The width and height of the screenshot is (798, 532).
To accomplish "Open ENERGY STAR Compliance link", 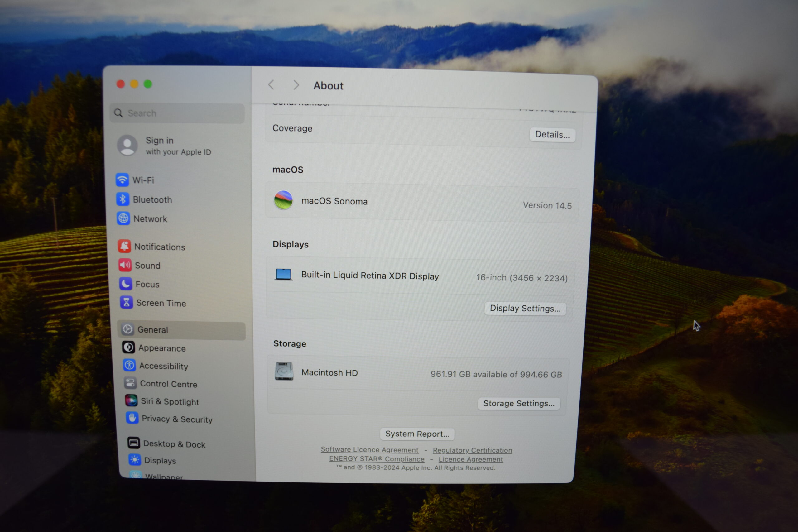I will [x=377, y=459].
